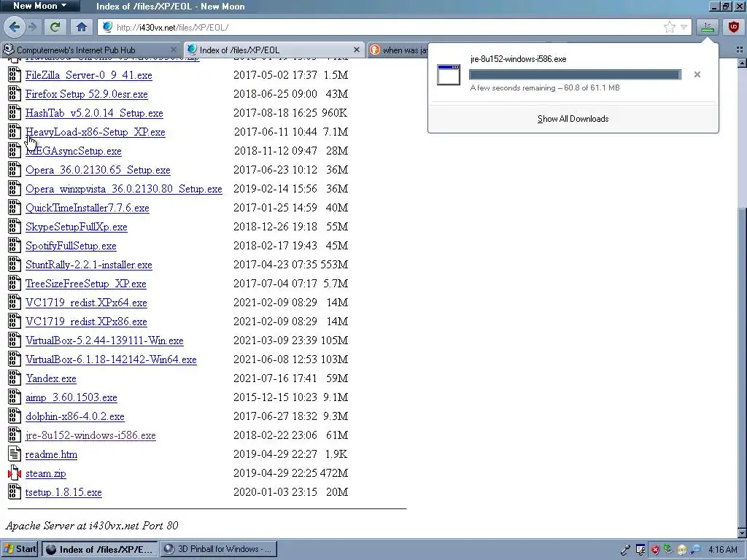Click the file icon next to Yandex.exe

(x=15, y=378)
